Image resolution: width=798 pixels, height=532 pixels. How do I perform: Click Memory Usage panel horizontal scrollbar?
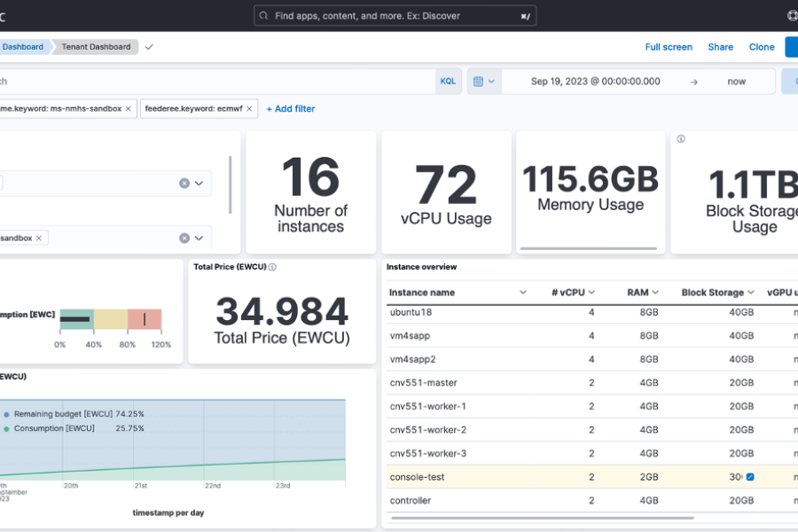click(x=589, y=248)
